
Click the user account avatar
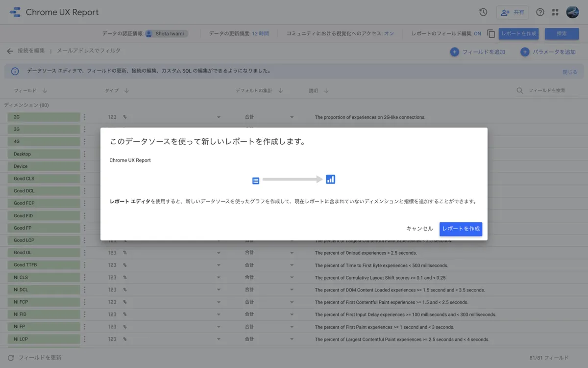(572, 12)
